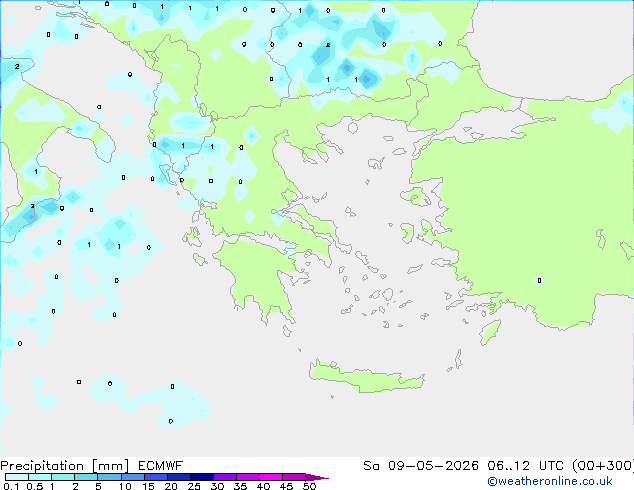Screen dimensions: 634x490
Task: Click the 45–50 mm legend color swatch
Action: 294,477
